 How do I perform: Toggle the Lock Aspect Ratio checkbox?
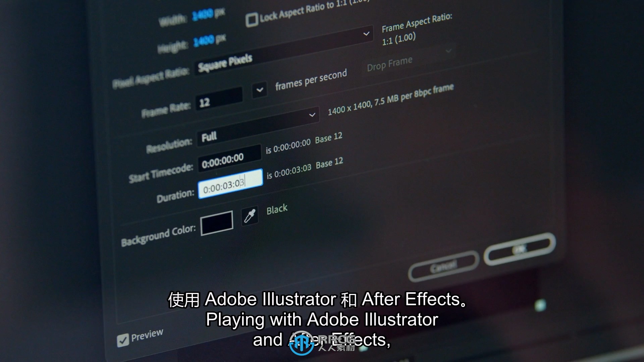pyautogui.click(x=252, y=19)
